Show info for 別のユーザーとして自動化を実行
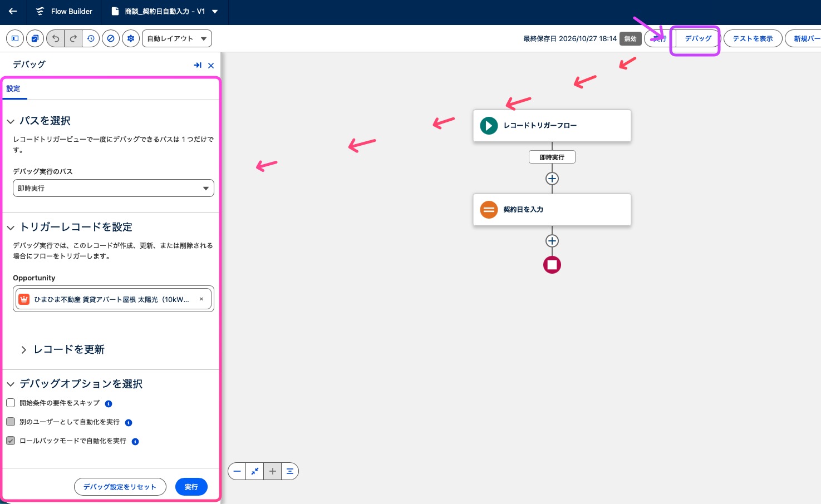This screenshot has width=821, height=504. click(x=129, y=423)
